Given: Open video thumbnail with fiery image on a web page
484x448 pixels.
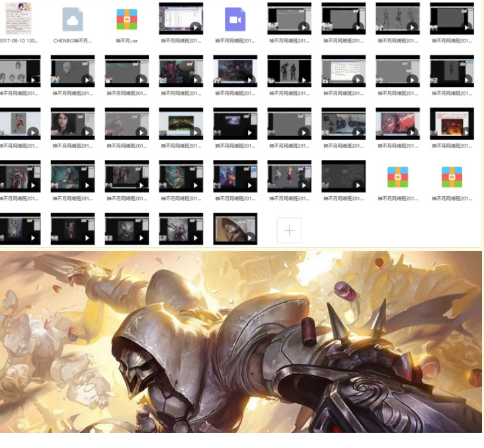Looking at the screenshot, I should pyautogui.click(x=452, y=124).
